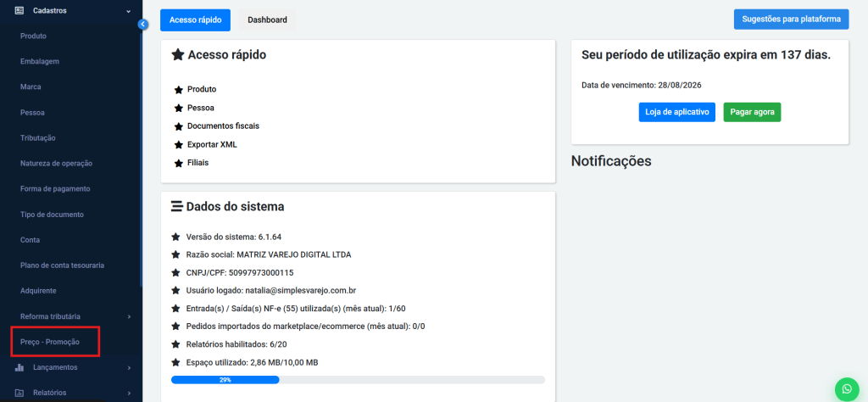
Task: Click the Cadastros menu icon
Action: click(x=19, y=11)
